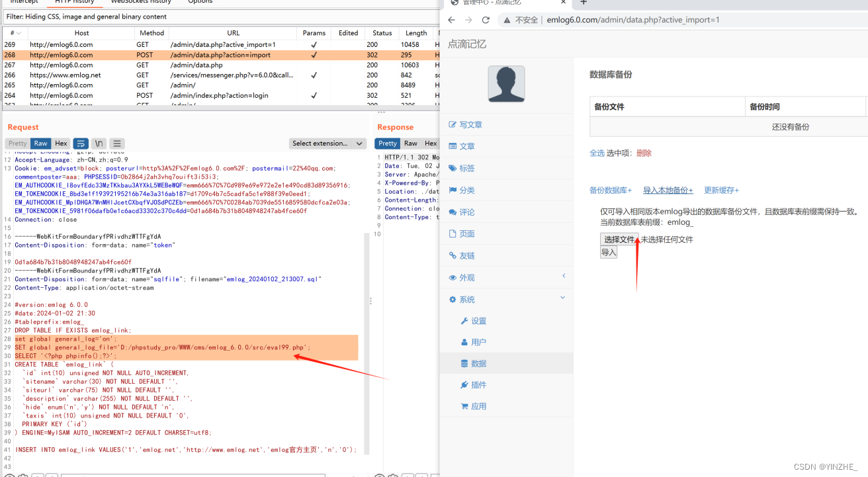
Task: Select row 264 POST index.php?action=login
Action: (220, 95)
